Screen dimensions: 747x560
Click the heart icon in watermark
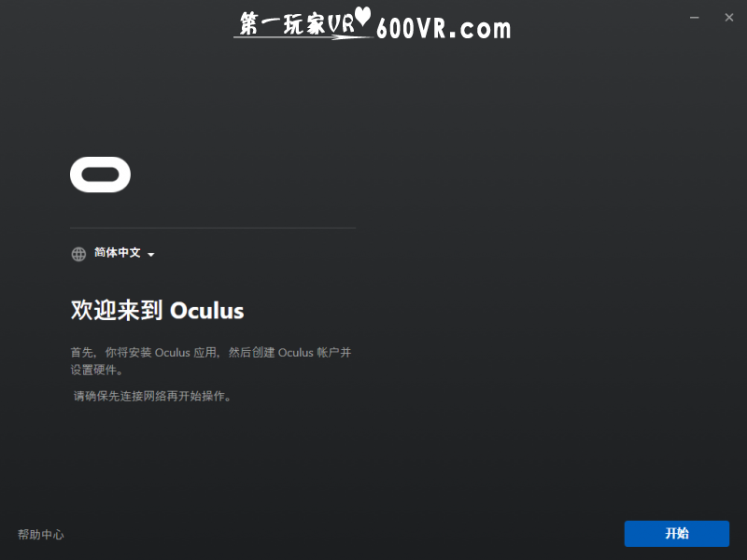coord(362,16)
